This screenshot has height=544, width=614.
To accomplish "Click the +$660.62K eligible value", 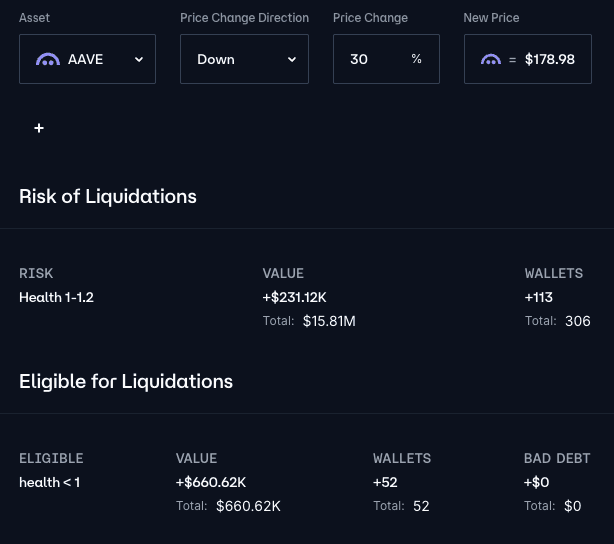I will click(211, 482).
